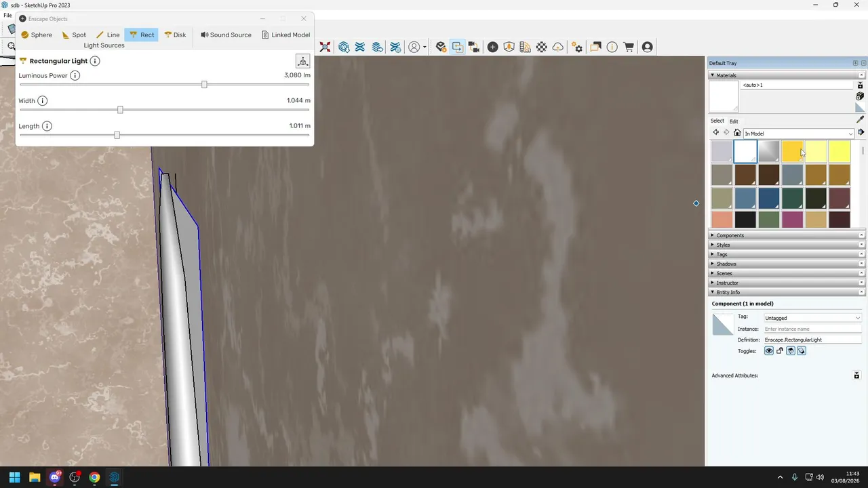Open Google Chrome from the taskbar
This screenshot has height=488, width=868.
(94, 477)
